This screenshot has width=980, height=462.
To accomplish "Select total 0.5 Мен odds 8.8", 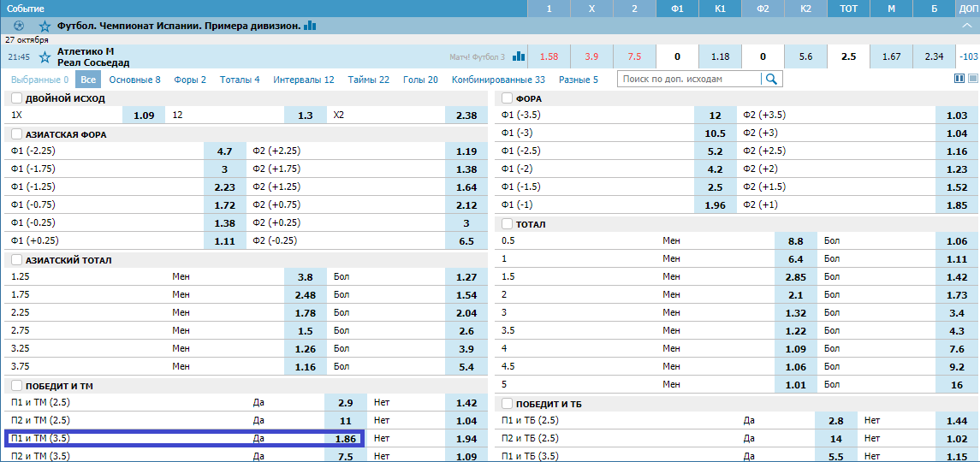I will click(796, 240).
